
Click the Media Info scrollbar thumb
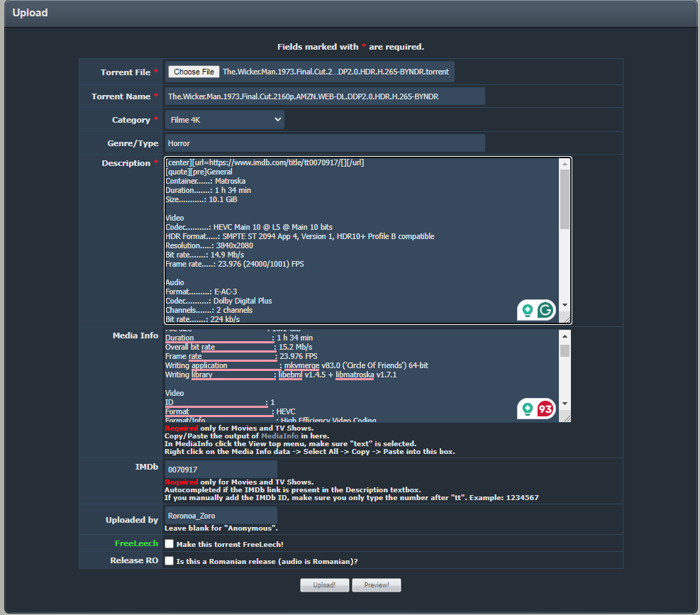tap(565, 350)
